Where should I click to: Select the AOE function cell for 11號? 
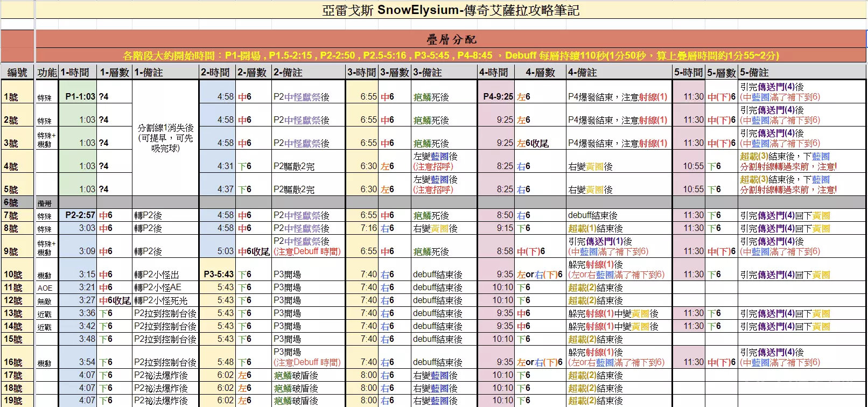tap(46, 288)
